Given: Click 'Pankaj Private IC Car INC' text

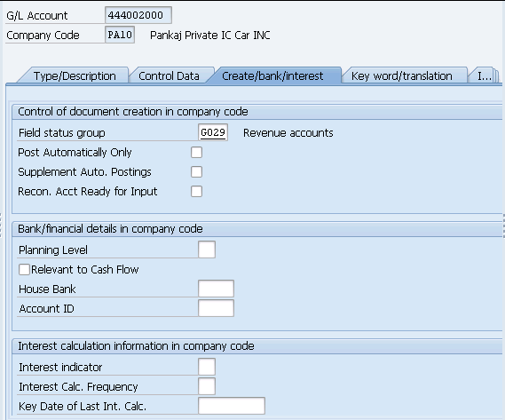Looking at the screenshot, I should pyautogui.click(x=210, y=36).
